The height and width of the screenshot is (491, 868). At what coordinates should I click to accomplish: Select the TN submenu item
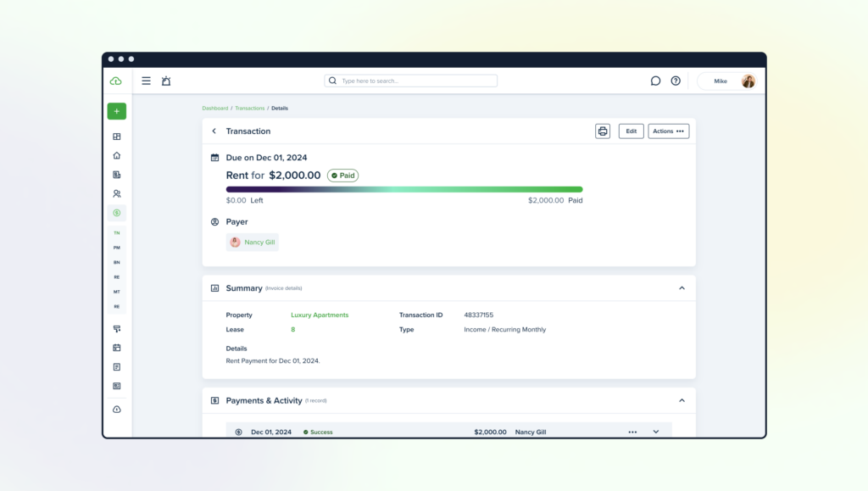[x=117, y=233]
